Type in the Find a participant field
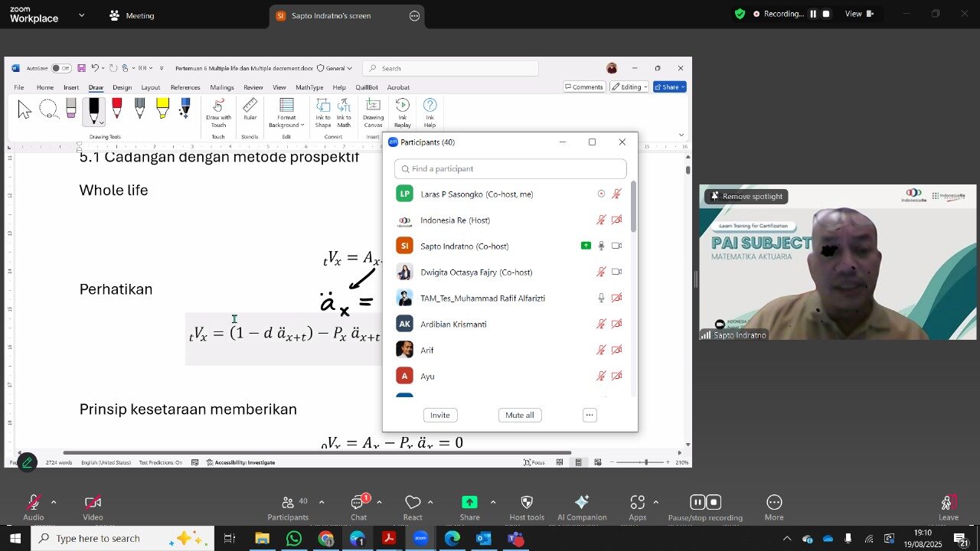 511,168
